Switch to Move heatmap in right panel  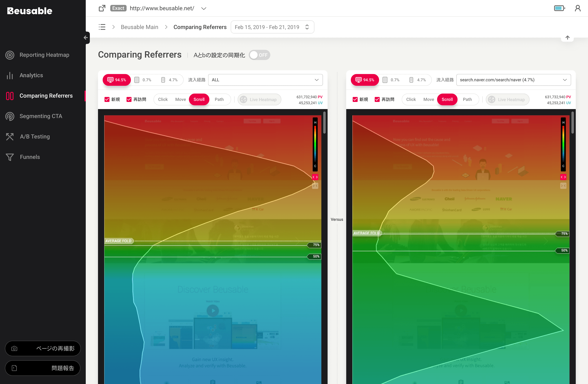(x=428, y=99)
